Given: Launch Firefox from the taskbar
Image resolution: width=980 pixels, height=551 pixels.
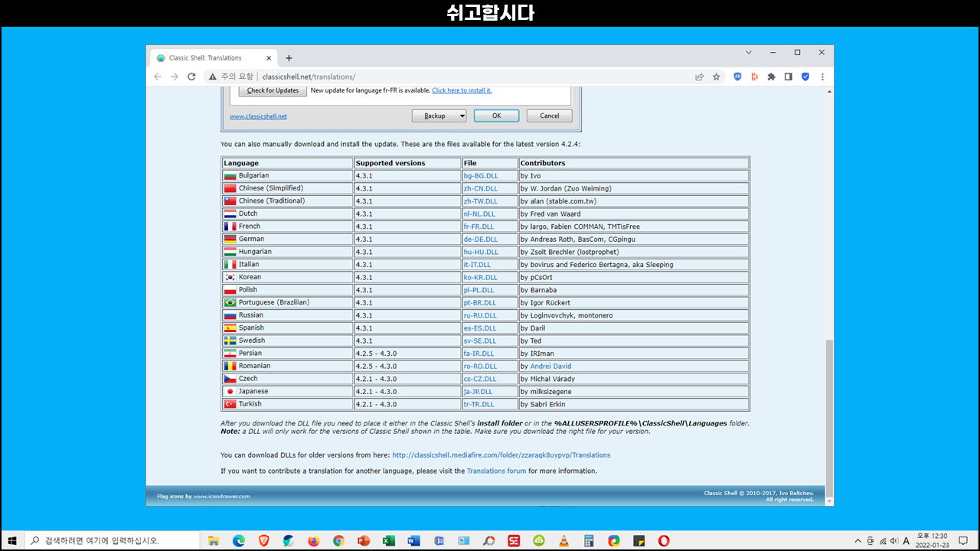Looking at the screenshot, I should tap(313, 540).
